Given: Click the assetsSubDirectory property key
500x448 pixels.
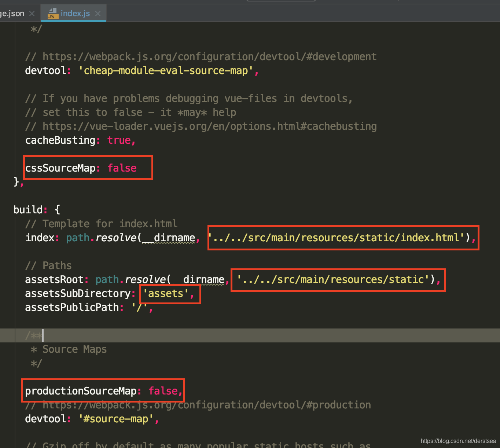Looking at the screenshot, I should click(x=78, y=293).
